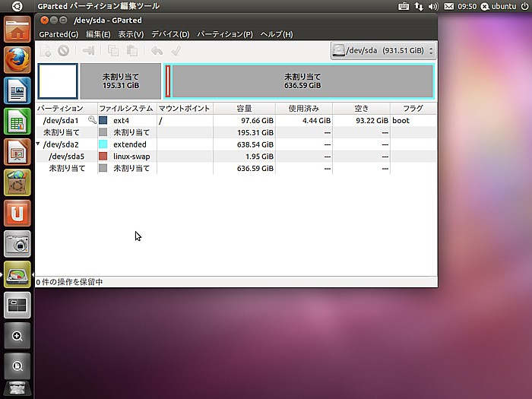Sort by マウントポイント column header
This screenshot has width=532, height=399.
click(185, 108)
